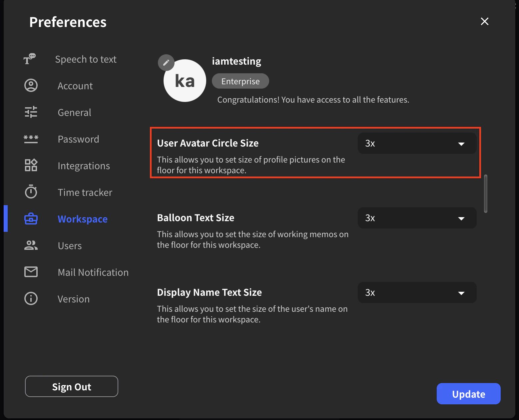Click the Account person icon
Viewport: 519px width, 420px height.
point(31,86)
